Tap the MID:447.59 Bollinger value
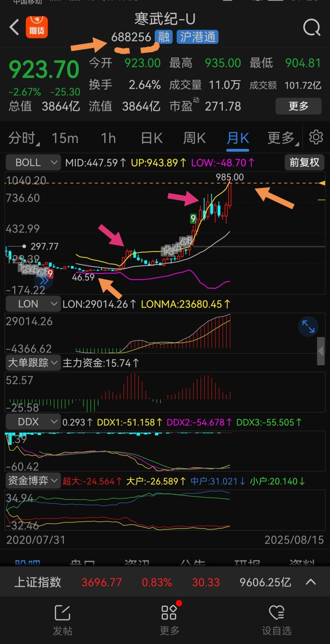Viewport: 330px width, 644px height. [x=95, y=163]
